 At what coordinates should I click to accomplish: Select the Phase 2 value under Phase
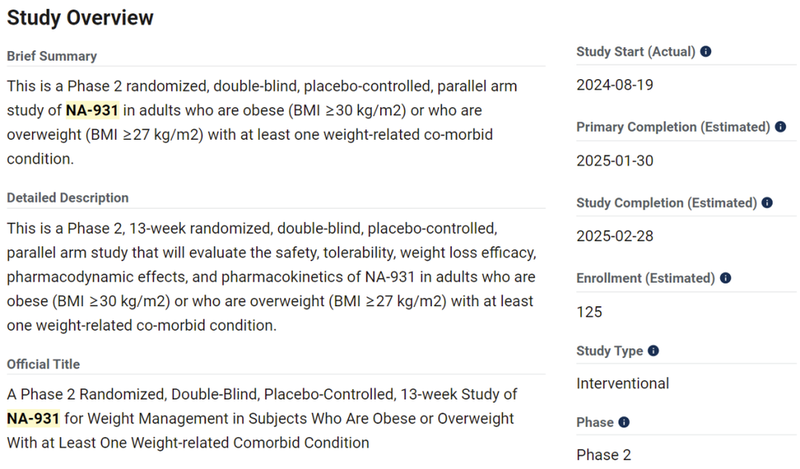coord(603,455)
